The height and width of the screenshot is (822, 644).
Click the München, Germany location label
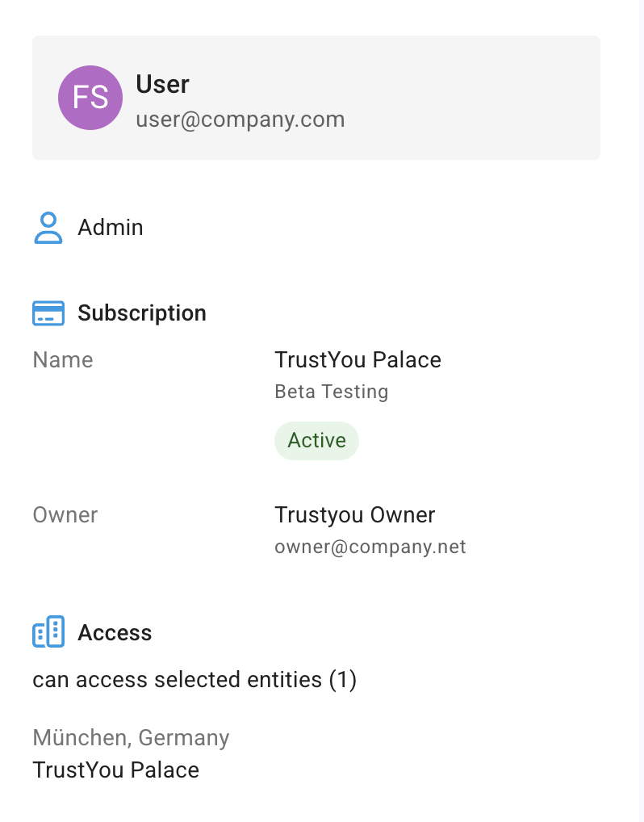coord(131,737)
